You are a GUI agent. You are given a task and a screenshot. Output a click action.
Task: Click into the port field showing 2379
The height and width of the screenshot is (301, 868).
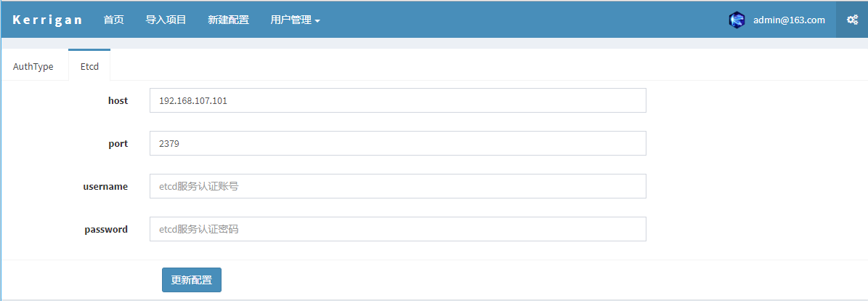coord(397,143)
